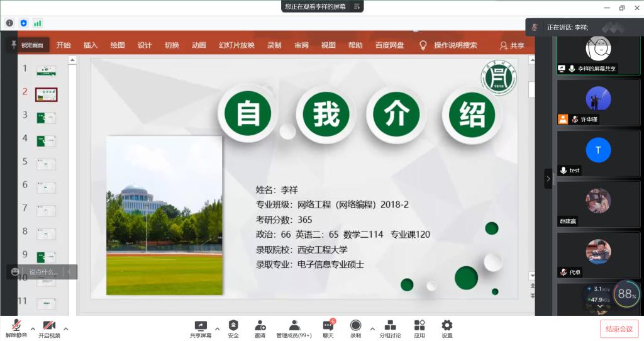The height and width of the screenshot is (341, 644).
Task: Open 分组讨论 breakout rooms
Action: 390,328
